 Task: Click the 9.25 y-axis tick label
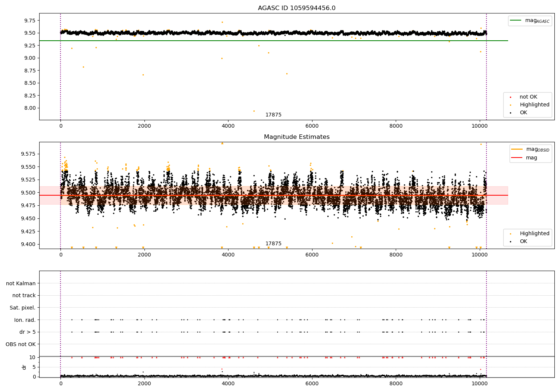click(x=29, y=46)
